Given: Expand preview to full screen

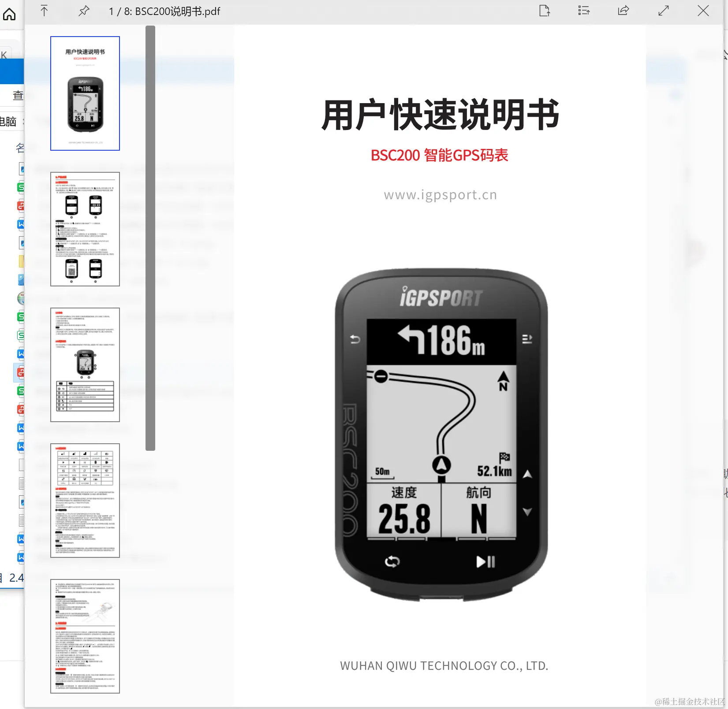Looking at the screenshot, I should (663, 11).
